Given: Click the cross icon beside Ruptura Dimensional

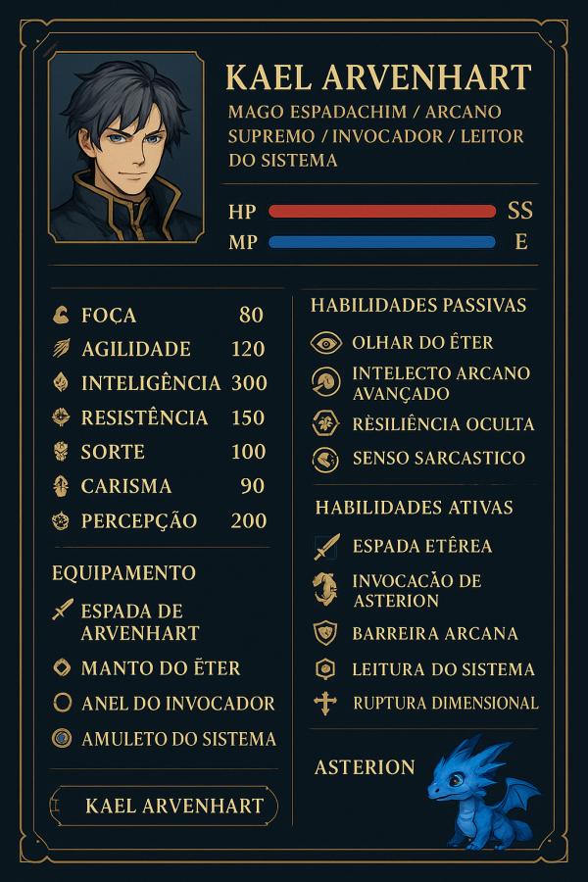Looking at the screenshot, I should click(325, 703).
